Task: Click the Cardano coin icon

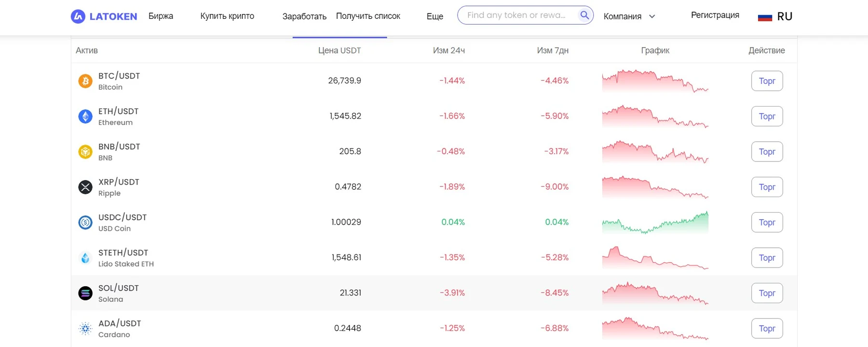Action: [x=85, y=328]
